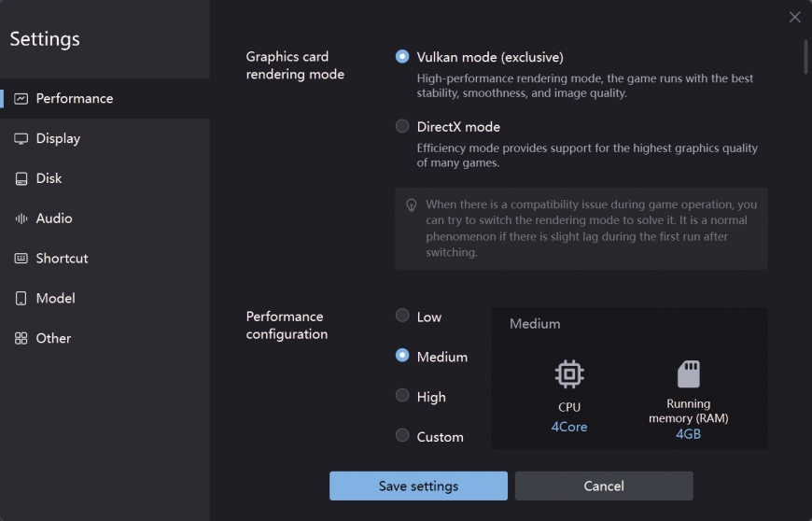812x521 pixels.
Task: Click the CPU chip icon
Action: [569, 373]
